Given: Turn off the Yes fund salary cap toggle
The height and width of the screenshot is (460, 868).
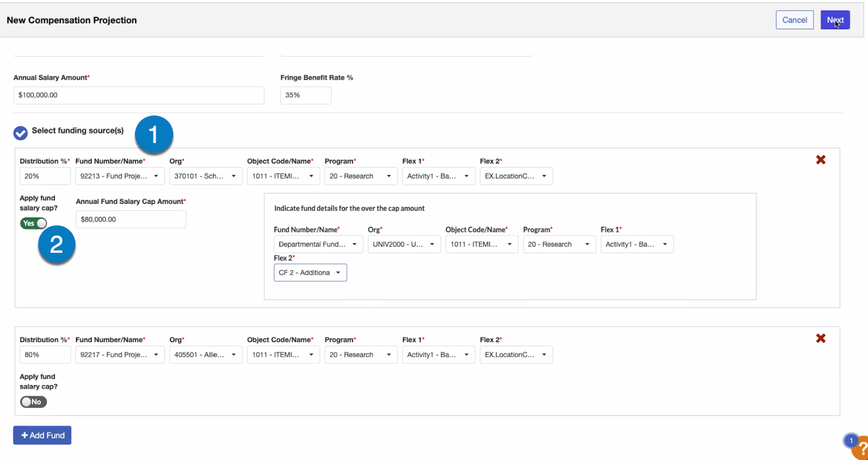Looking at the screenshot, I should click(x=34, y=223).
